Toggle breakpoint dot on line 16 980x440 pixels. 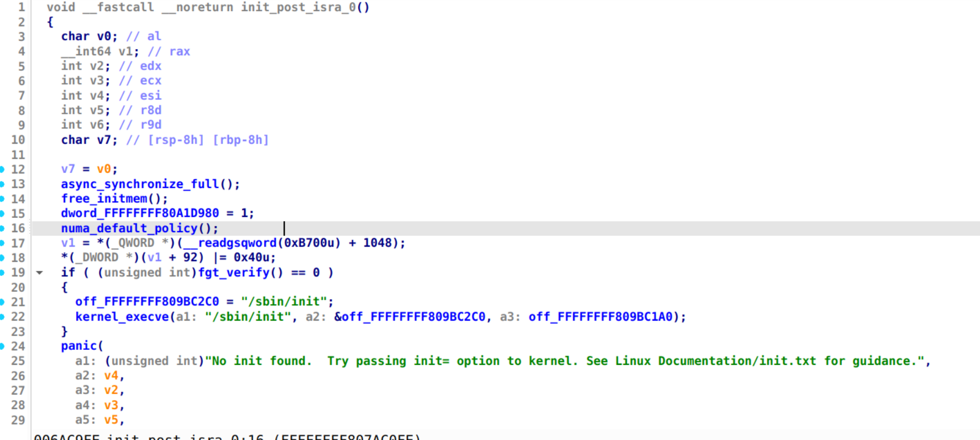[x=2, y=228]
